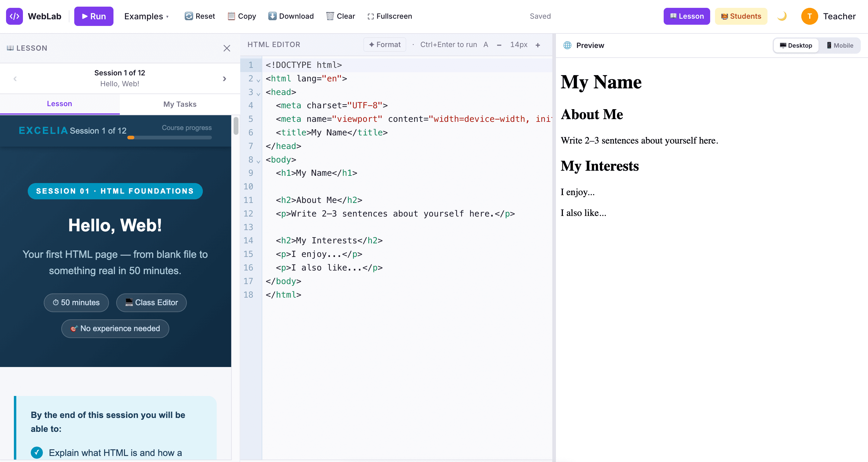This screenshot has width=868, height=462.
Task: Select Mobile preview mode
Action: coord(840,46)
